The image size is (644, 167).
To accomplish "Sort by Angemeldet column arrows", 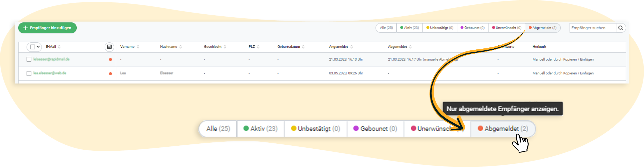I will tap(351, 47).
